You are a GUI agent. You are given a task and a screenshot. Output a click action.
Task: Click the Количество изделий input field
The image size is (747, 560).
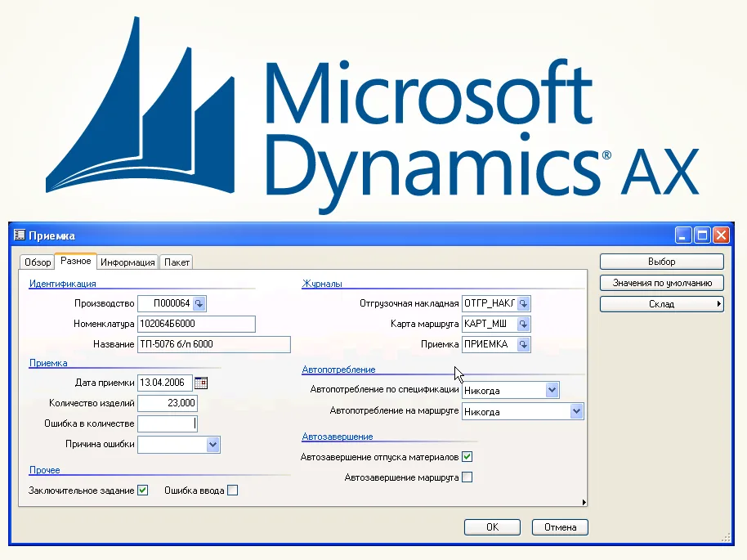pyautogui.click(x=168, y=403)
